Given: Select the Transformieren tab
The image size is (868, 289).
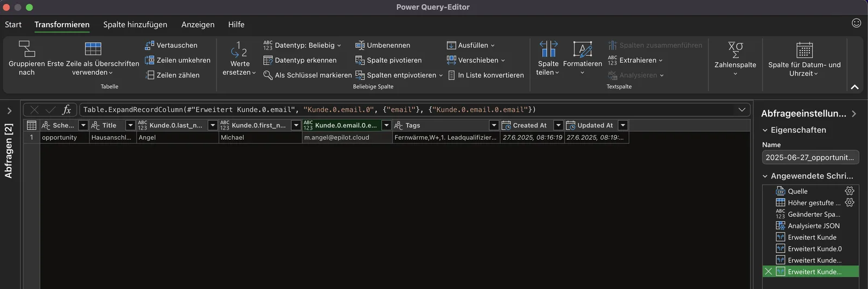Looking at the screenshot, I should pos(62,24).
